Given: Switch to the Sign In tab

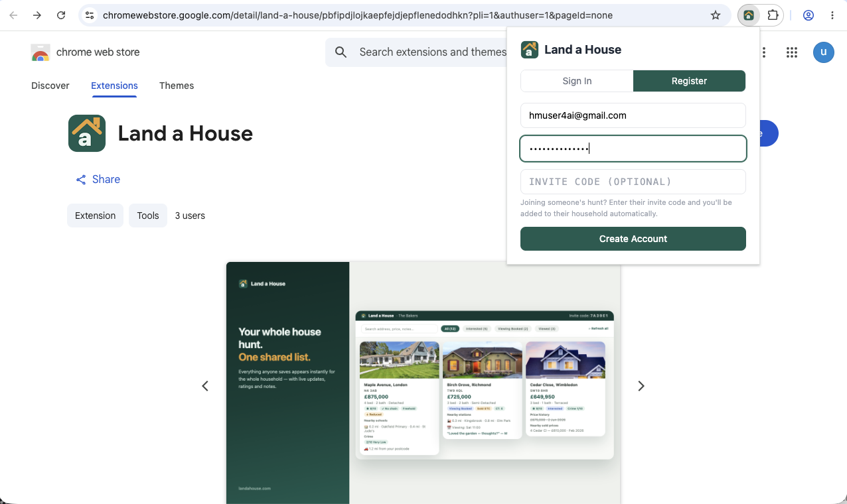Looking at the screenshot, I should click(577, 81).
